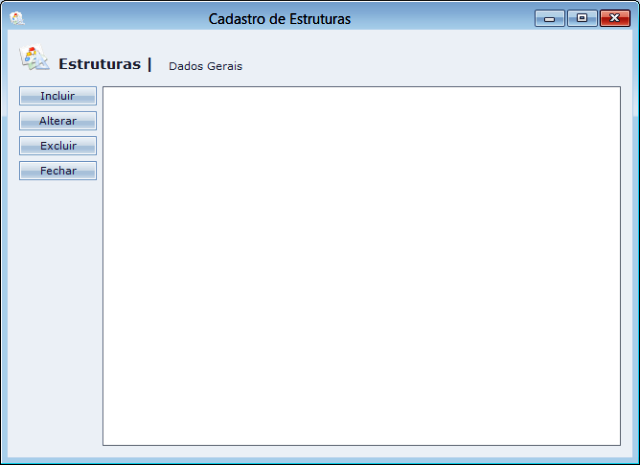640x465 pixels.
Task: Choose the Excluir button
Action: pos(58,146)
